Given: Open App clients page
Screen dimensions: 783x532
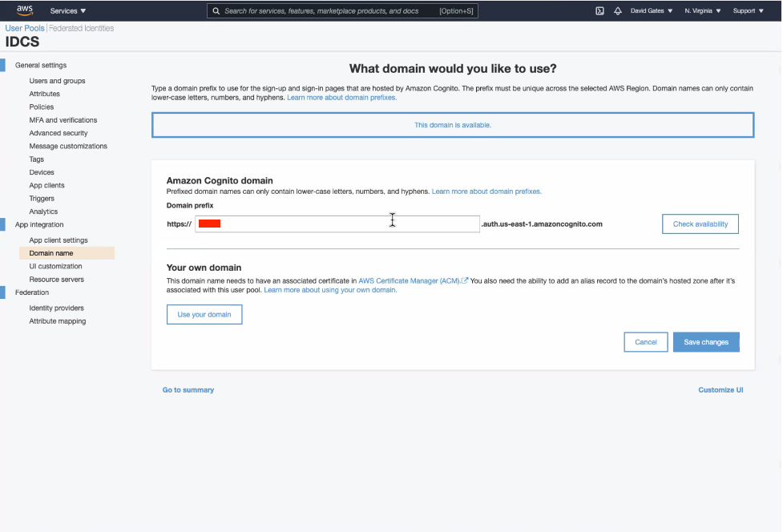Looking at the screenshot, I should [x=46, y=185].
